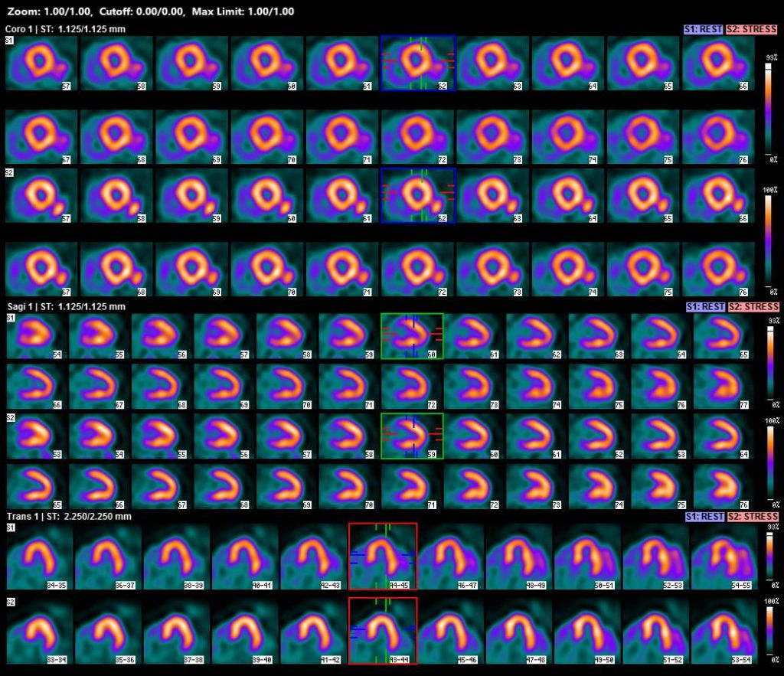Select red-outlined transverse rest slice 44-45

tap(382, 556)
